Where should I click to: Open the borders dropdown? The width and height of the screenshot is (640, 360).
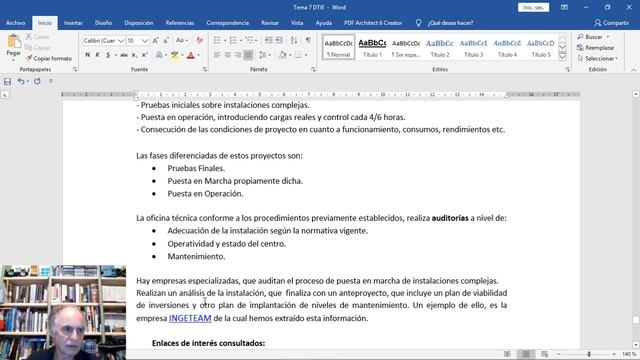(306, 55)
